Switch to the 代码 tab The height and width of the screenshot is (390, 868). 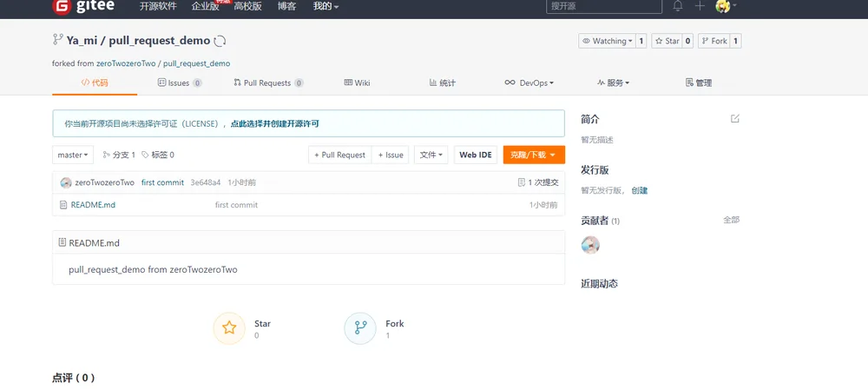pyautogui.click(x=95, y=83)
